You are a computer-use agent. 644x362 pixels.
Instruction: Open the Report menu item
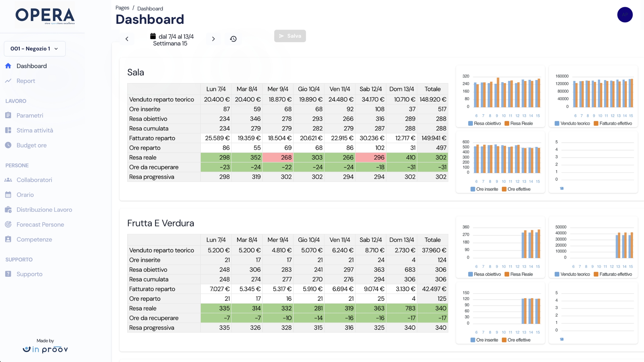click(26, 81)
